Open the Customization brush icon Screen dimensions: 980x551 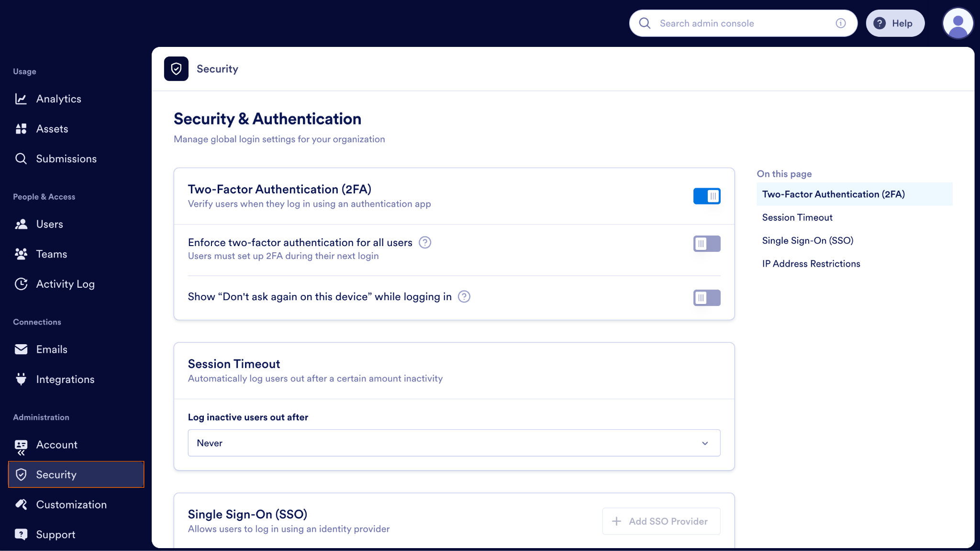[22, 504]
